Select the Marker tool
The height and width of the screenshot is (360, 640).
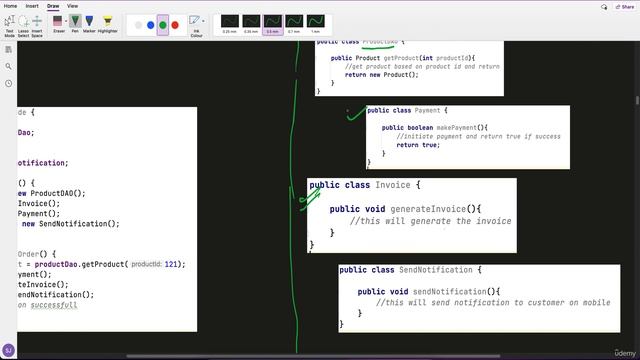click(x=89, y=24)
